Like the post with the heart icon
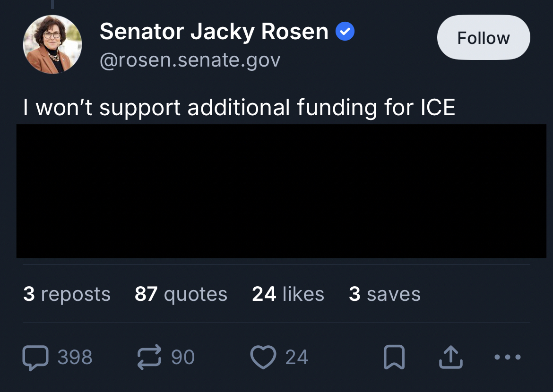 (263, 358)
